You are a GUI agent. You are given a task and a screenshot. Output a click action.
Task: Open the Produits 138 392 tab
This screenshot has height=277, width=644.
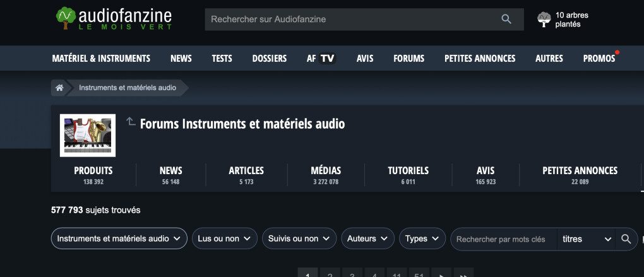[93, 175]
